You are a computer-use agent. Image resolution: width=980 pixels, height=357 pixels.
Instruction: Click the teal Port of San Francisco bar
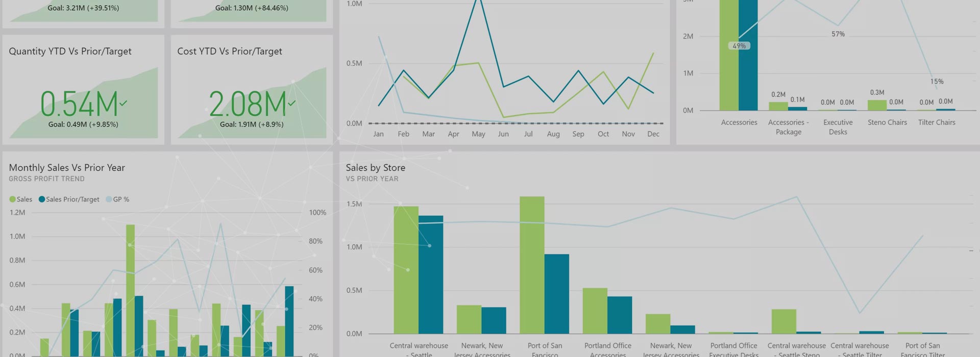pos(556,294)
